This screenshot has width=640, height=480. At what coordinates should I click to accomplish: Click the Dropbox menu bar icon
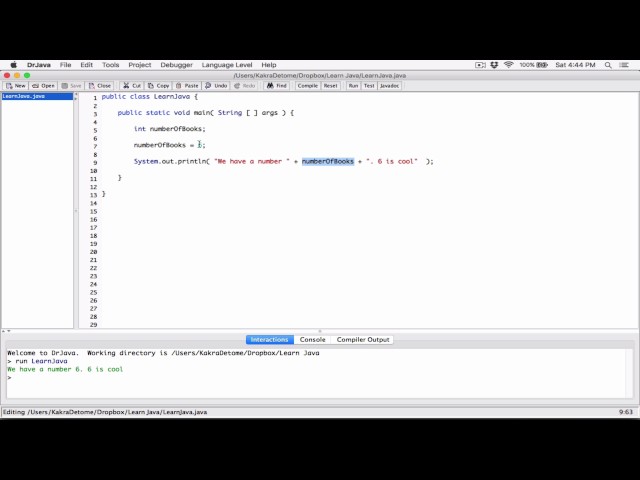tap(494, 65)
